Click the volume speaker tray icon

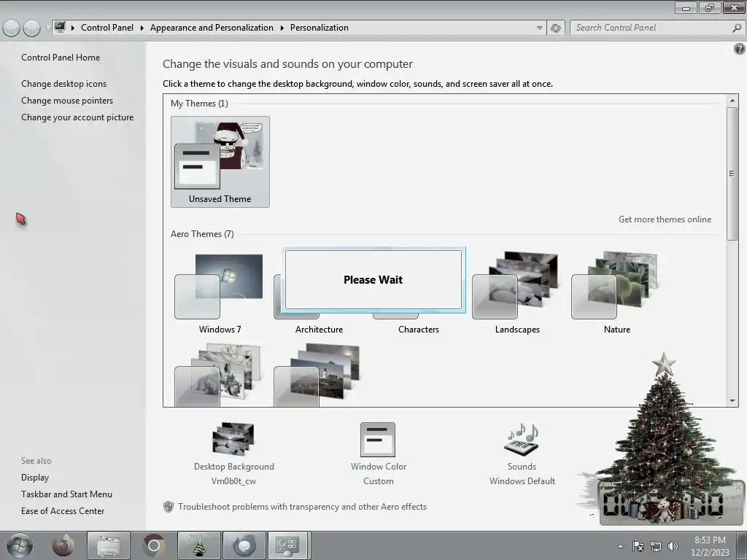pyautogui.click(x=673, y=546)
